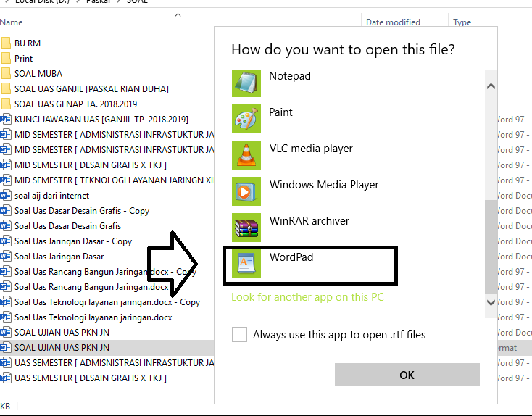Select 'soal aij dari internet' file name

coord(51,196)
